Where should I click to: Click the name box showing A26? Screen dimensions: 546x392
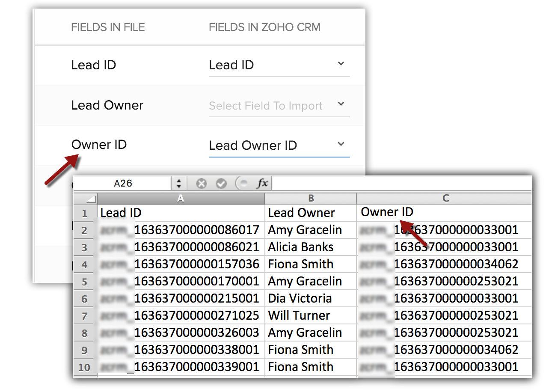click(123, 184)
